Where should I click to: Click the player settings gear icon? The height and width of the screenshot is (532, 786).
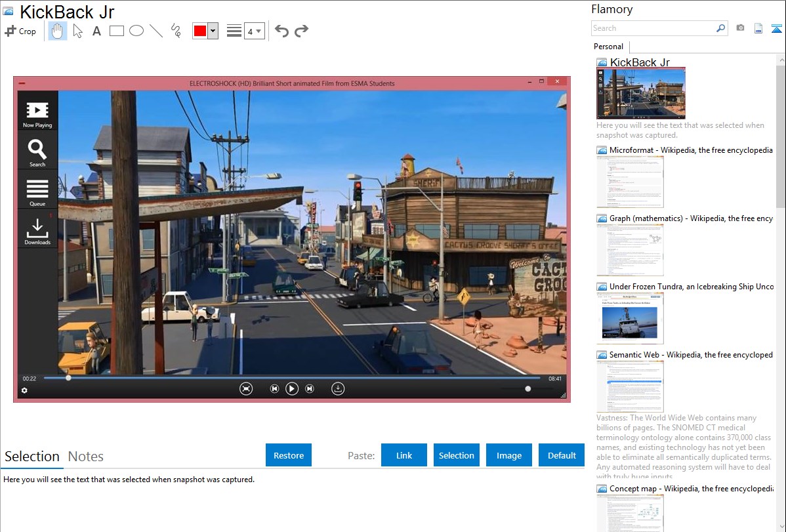click(24, 390)
